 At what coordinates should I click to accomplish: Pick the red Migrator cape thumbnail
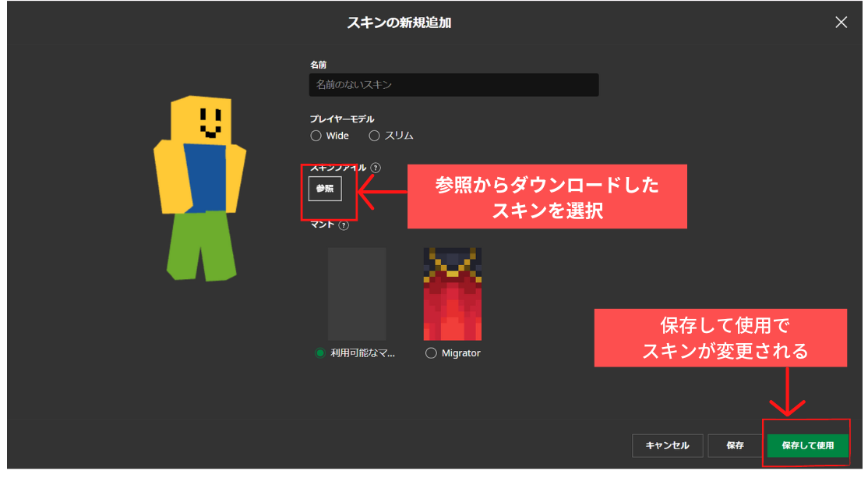452,294
